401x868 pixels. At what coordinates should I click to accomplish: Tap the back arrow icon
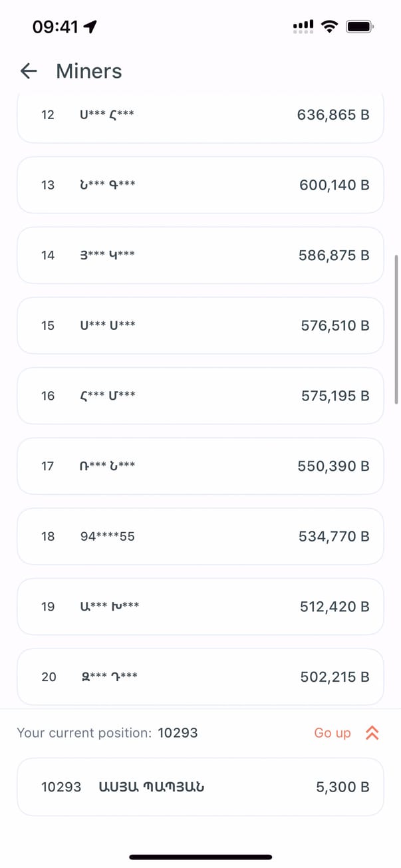pyautogui.click(x=29, y=71)
